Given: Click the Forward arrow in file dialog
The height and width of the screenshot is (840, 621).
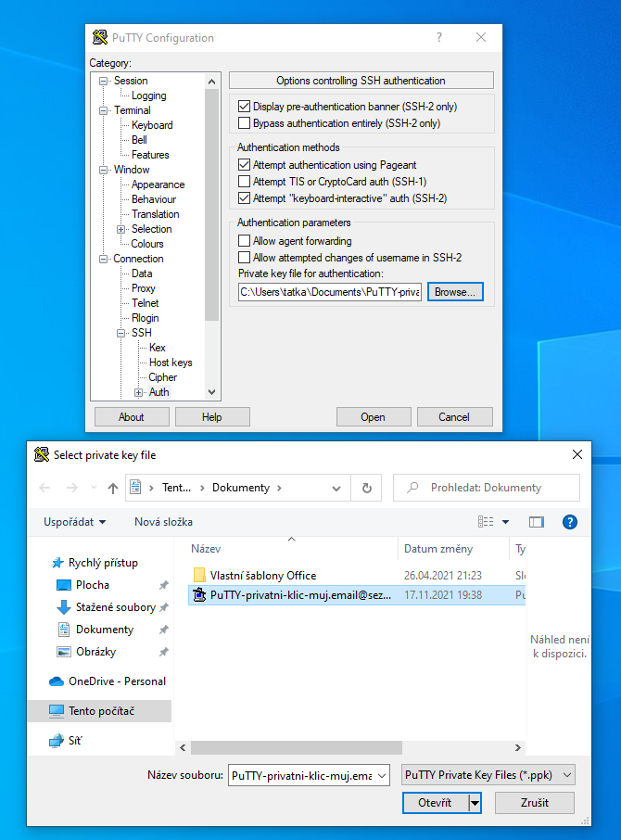Looking at the screenshot, I should tap(71, 488).
